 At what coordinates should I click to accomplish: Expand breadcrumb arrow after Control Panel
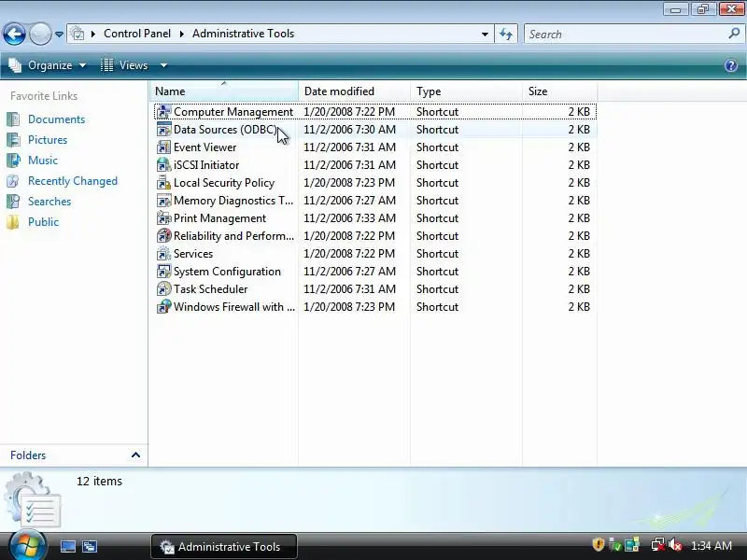[181, 34]
